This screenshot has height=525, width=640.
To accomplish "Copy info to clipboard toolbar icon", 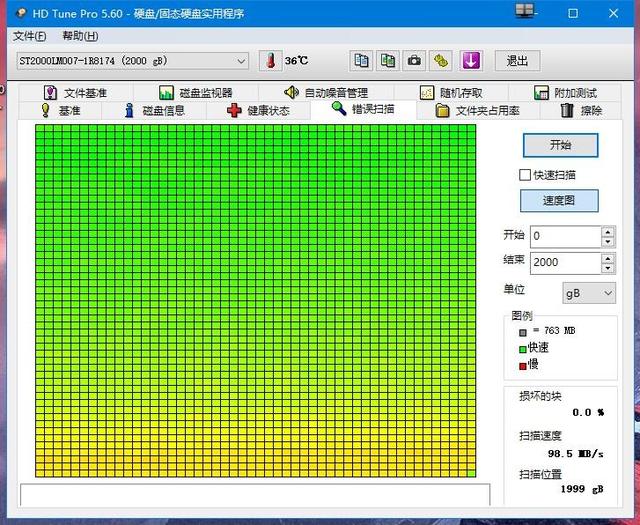I will 361,61.
